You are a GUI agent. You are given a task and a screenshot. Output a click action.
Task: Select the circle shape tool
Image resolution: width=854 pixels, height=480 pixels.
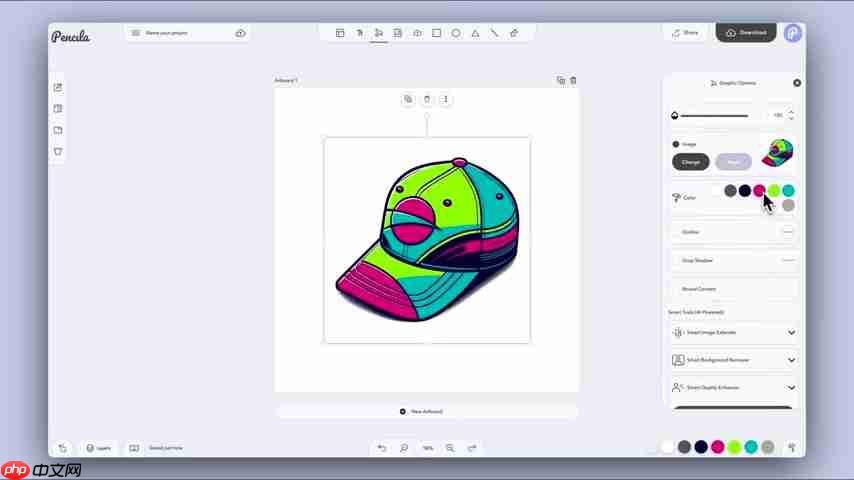tap(456, 33)
